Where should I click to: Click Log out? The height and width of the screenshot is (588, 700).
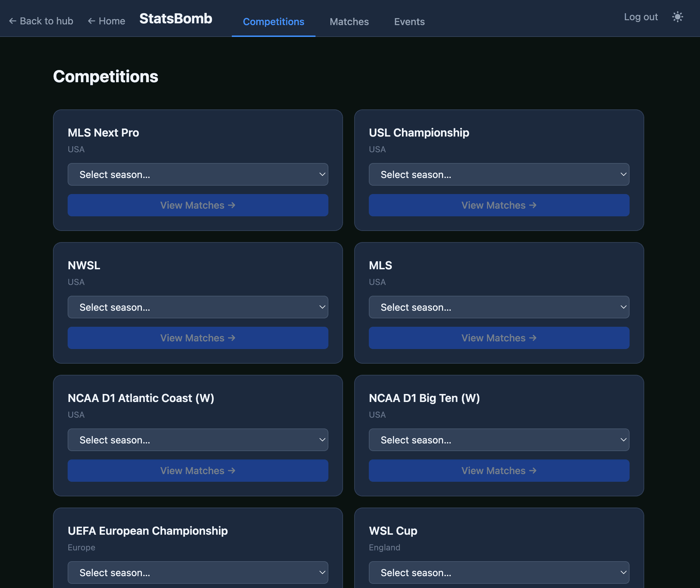(641, 17)
